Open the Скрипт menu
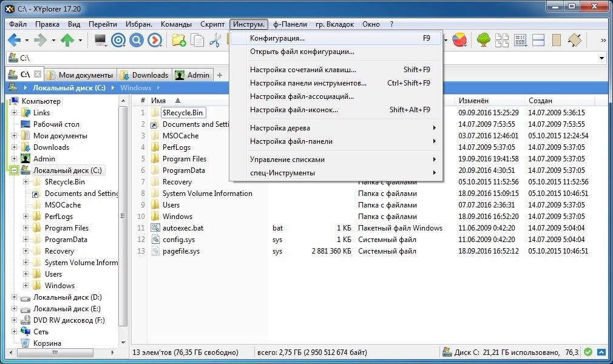Image resolution: width=613 pixels, height=364 pixels. point(212,24)
